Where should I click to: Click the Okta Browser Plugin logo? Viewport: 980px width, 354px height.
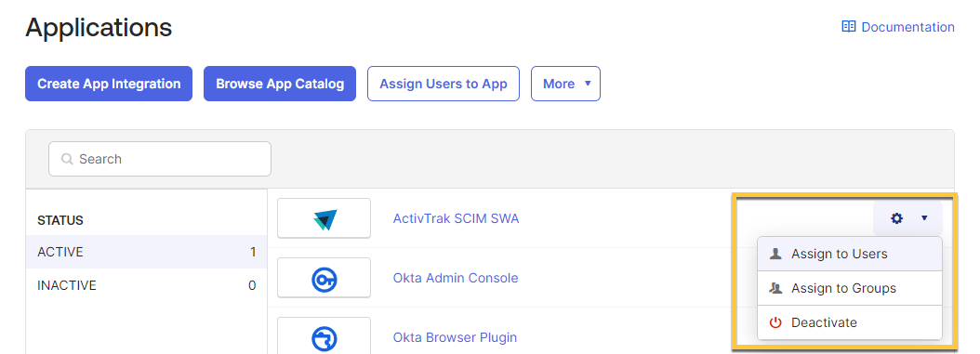click(x=324, y=338)
